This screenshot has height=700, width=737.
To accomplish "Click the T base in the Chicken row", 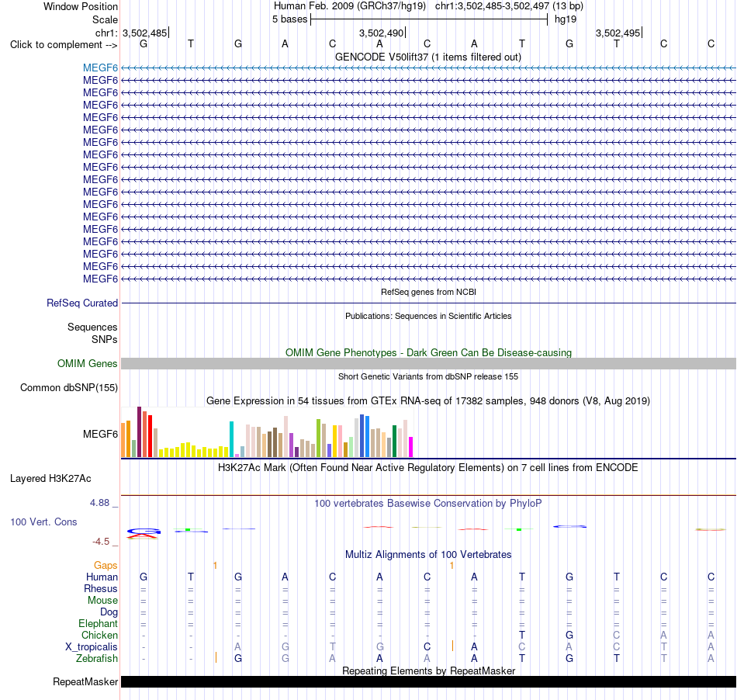I will (x=522, y=635).
